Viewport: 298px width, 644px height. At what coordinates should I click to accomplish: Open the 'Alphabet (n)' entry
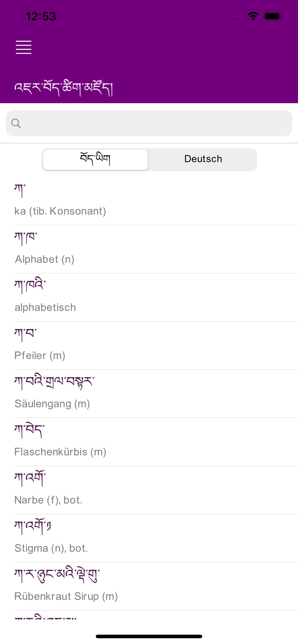pyautogui.click(x=149, y=249)
